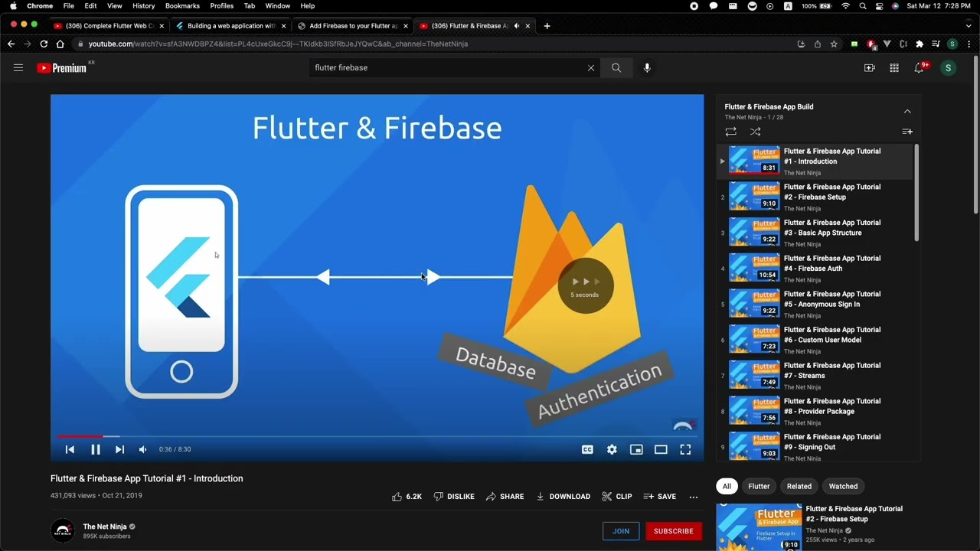
Task: Dislike this video
Action: pyautogui.click(x=454, y=497)
